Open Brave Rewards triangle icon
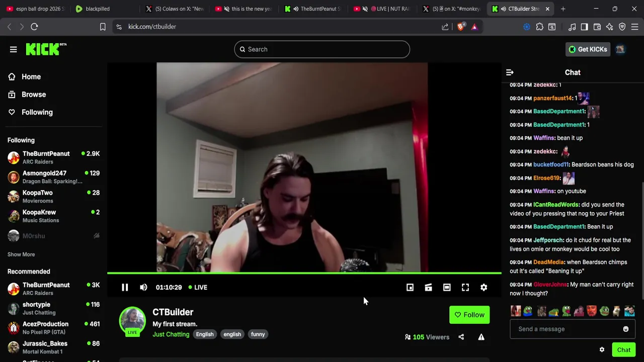The height and width of the screenshot is (362, 644). [474, 27]
